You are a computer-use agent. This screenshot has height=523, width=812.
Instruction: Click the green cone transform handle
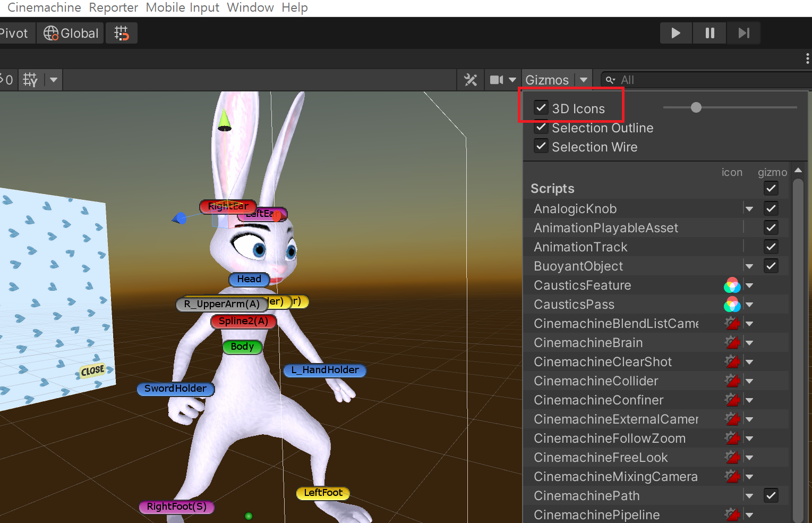click(x=225, y=120)
